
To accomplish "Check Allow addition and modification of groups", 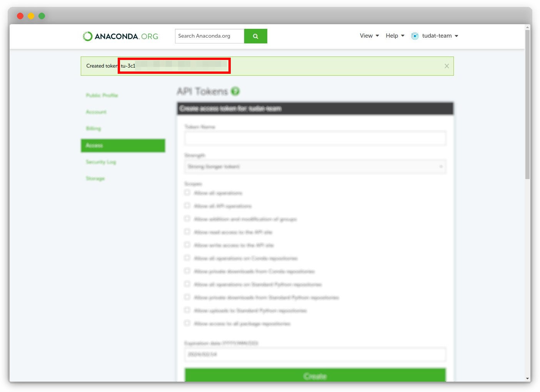I will click(187, 219).
